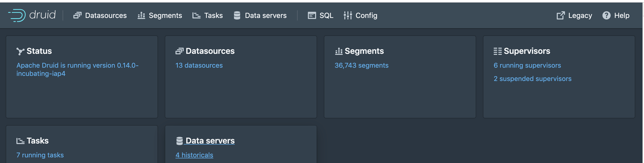Open the Datasources menu item
The height and width of the screenshot is (163, 644).
pyautogui.click(x=100, y=15)
